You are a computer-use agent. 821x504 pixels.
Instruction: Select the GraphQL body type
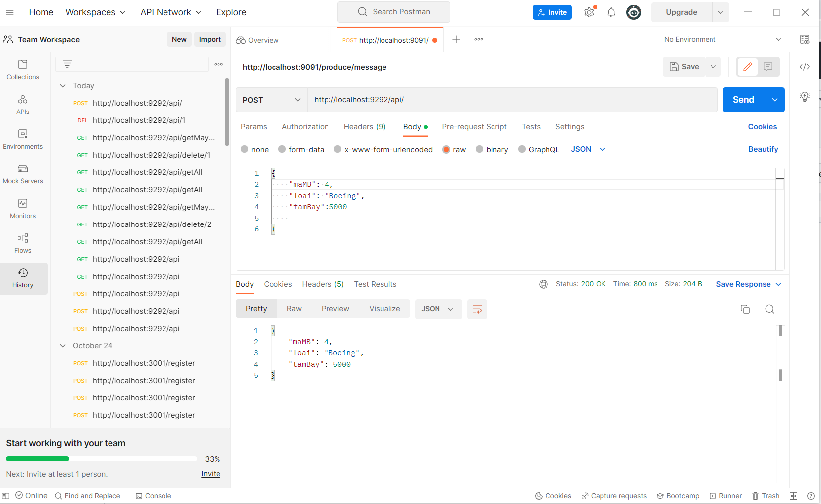click(522, 149)
